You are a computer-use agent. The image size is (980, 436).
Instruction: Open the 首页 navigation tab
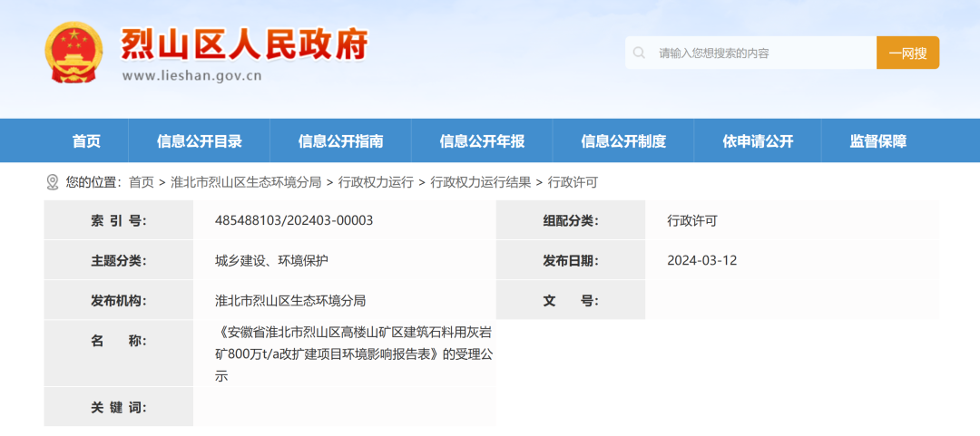86,141
